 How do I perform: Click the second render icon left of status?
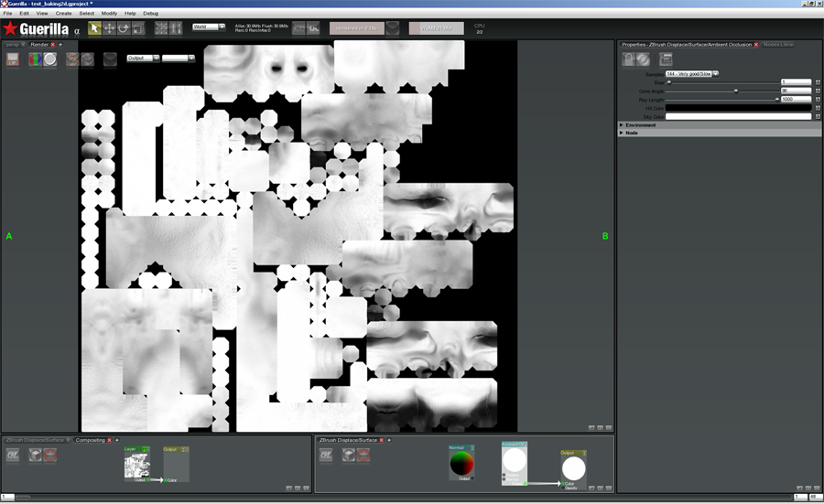click(313, 28)
